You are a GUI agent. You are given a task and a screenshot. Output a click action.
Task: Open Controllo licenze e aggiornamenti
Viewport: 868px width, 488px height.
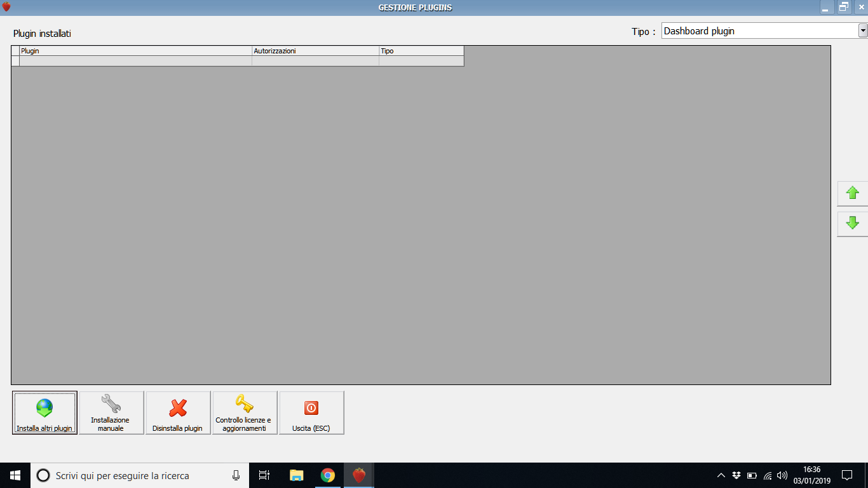click(x=245, y=412)
